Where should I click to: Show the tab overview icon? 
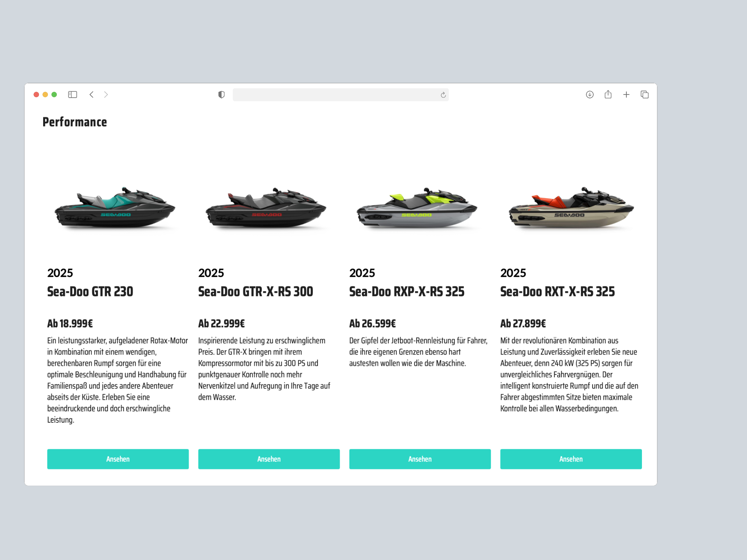tap(645, 94)
